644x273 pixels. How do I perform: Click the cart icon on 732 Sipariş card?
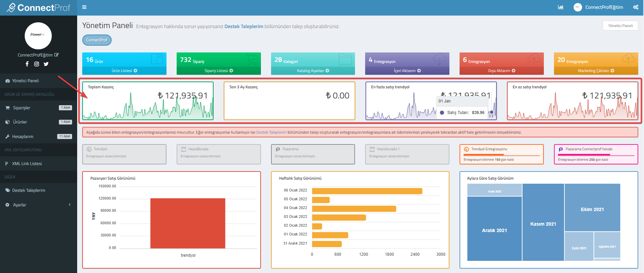252,60
